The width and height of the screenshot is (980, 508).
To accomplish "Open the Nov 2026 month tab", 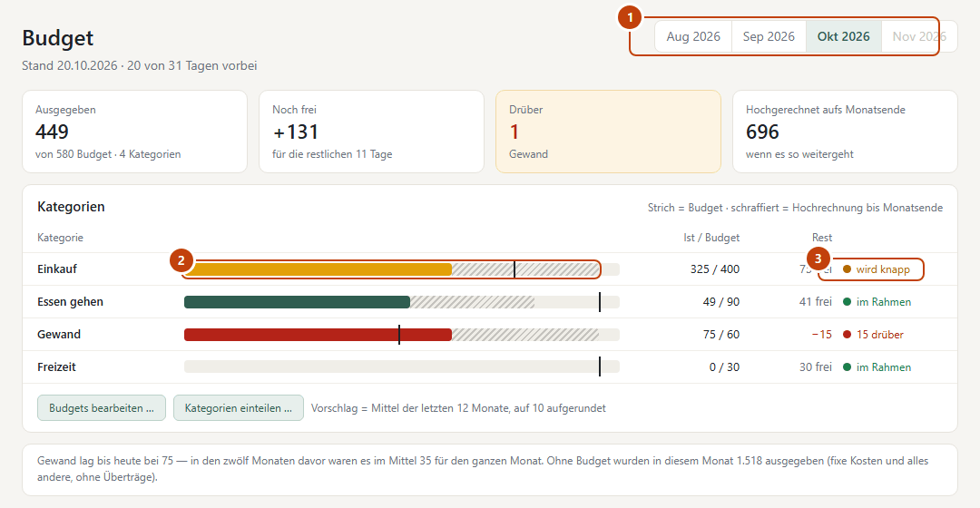I will coord(918,36).
